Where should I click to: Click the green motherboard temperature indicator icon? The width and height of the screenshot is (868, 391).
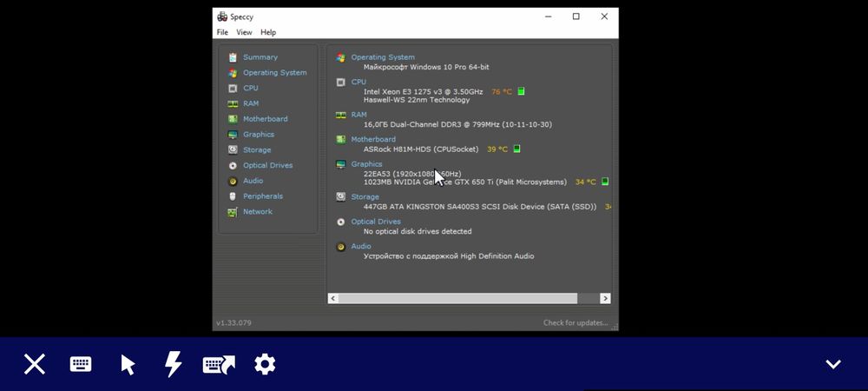[x=516, y=149]
